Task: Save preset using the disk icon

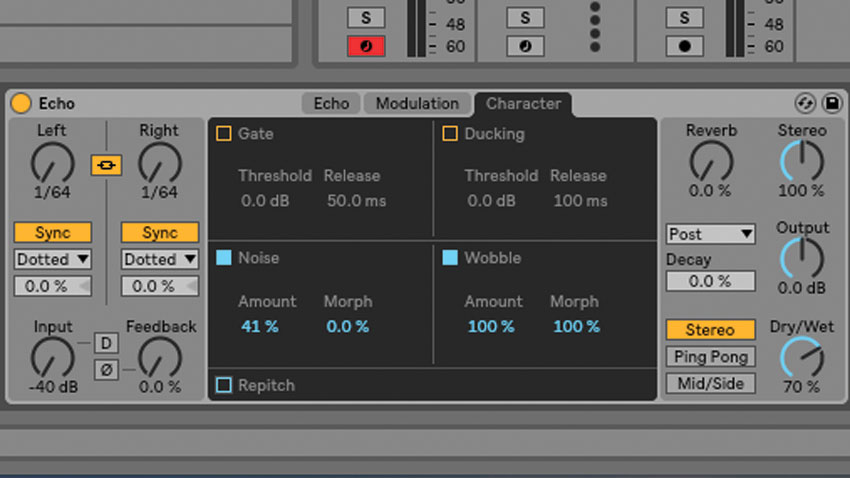Action: 832,103
